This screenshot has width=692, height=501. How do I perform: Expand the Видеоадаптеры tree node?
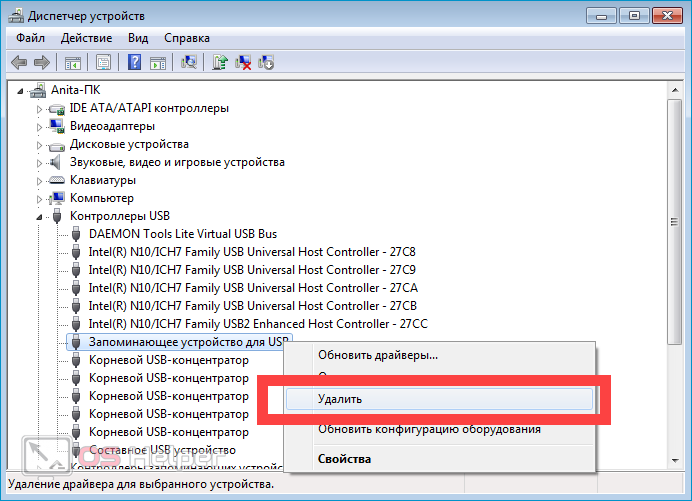coord(41,127)
